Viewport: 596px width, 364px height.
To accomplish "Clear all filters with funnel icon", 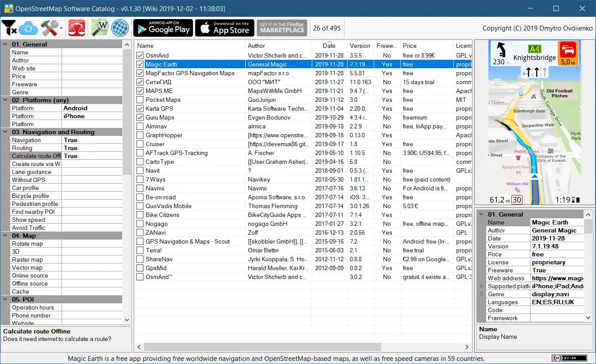I will [x=9, y=28].
